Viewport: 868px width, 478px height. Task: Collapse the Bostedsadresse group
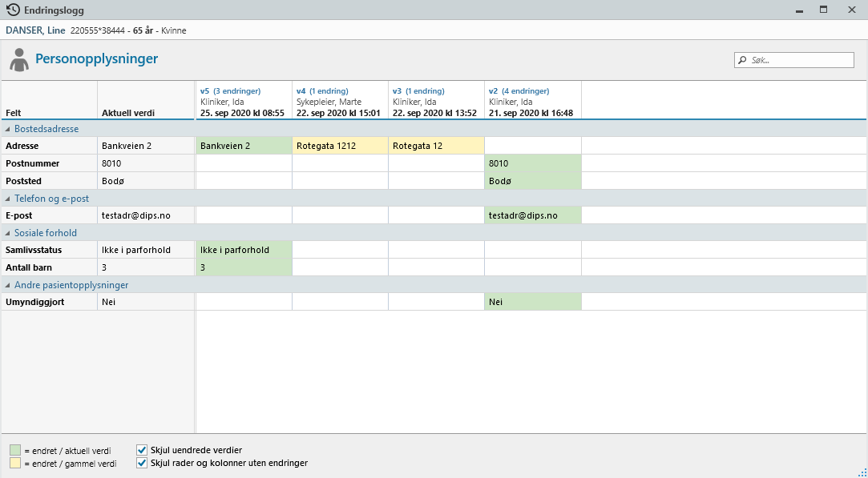tap(8, 129)
